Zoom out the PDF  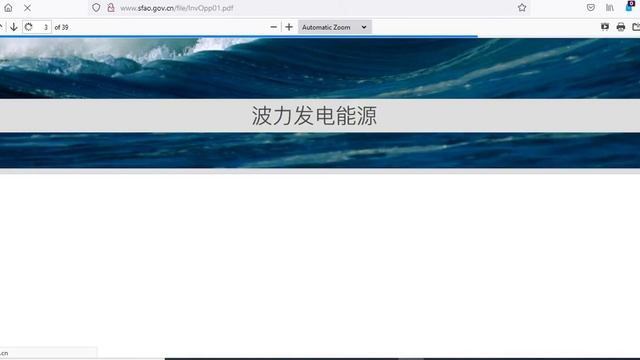coord(273,27)
